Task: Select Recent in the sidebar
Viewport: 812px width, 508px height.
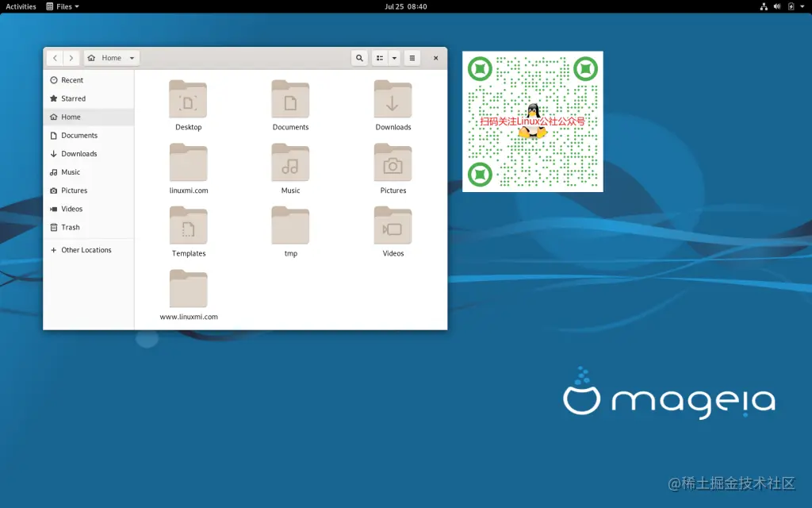Action: [89, 80]
